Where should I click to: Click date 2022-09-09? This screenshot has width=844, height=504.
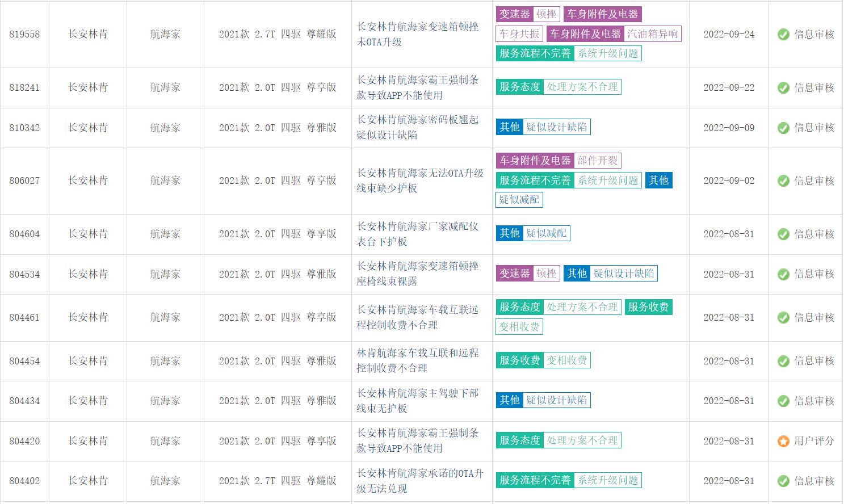click(729, 128)
